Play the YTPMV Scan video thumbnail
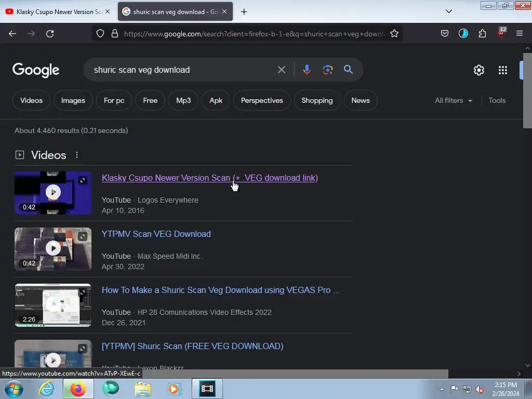Viewport: 532px width, 399px height. pos(53,249)
